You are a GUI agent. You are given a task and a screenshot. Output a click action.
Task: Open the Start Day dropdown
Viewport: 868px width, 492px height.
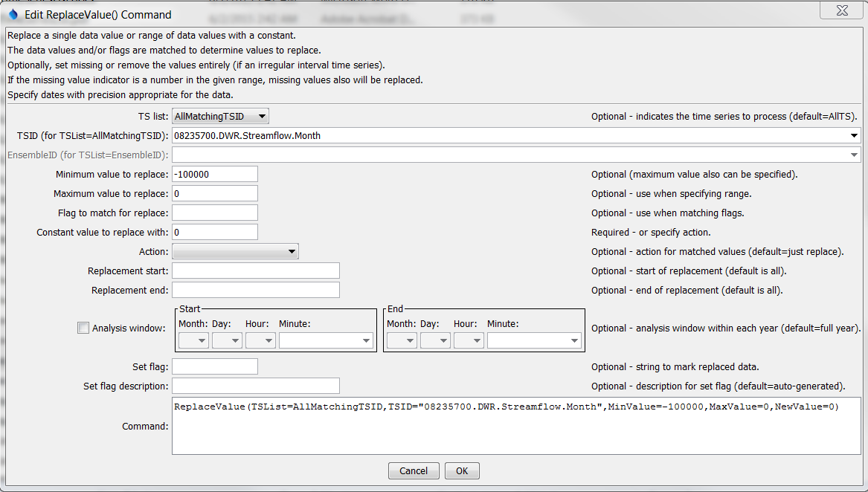pyautogui.click(x=227, y=340)
